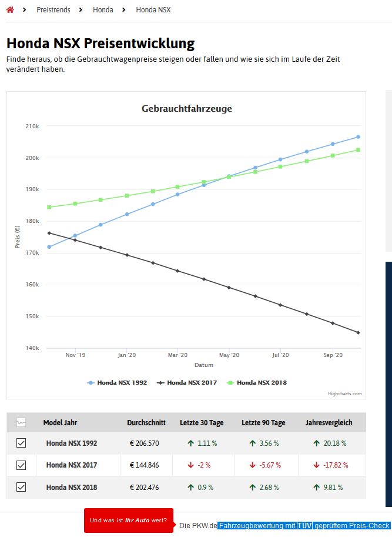Click the average price € 144.846
392x537 pixels.
pos(145,465)
